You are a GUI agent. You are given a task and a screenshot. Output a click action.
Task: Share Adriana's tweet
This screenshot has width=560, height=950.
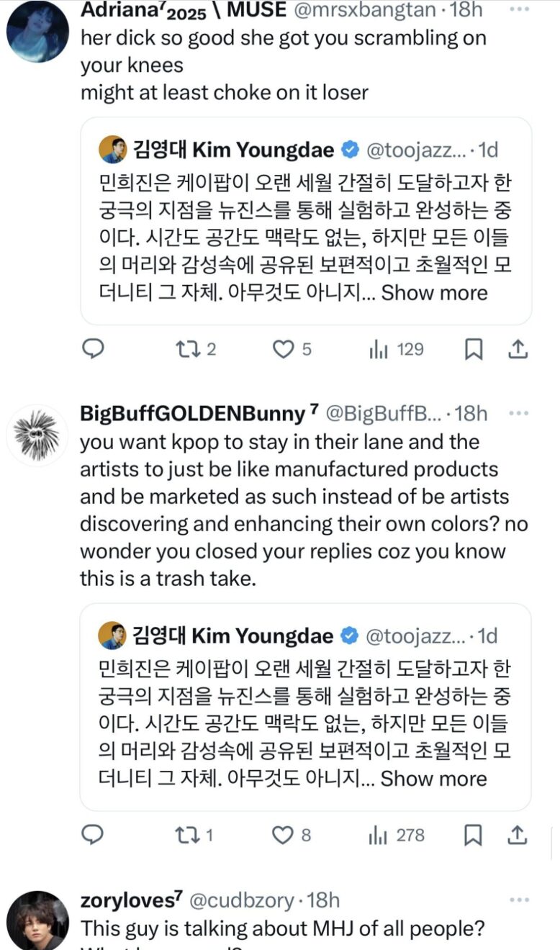[518, 350]
